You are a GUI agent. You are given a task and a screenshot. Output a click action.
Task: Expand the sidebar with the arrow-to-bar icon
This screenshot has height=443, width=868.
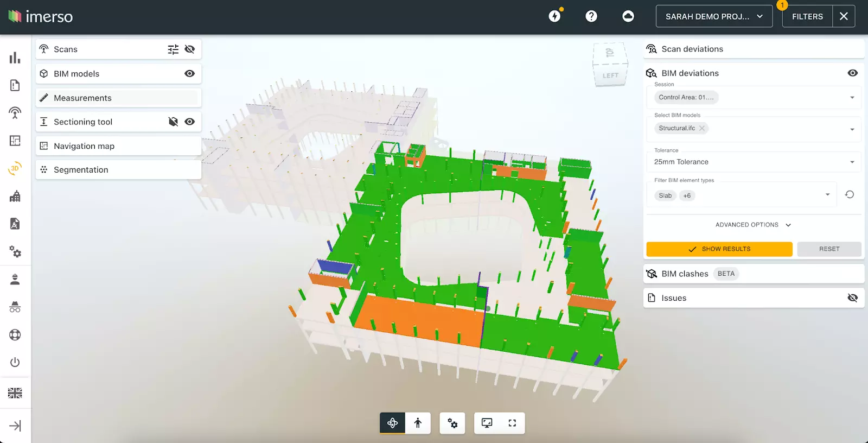click(15, 426)
